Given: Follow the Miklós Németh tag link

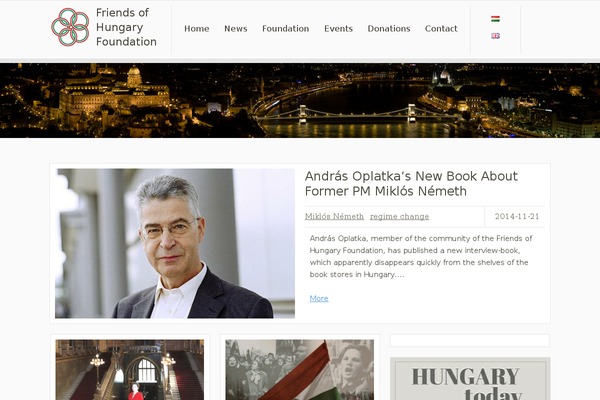Looking at the screenshot, I should click(334, 217).
